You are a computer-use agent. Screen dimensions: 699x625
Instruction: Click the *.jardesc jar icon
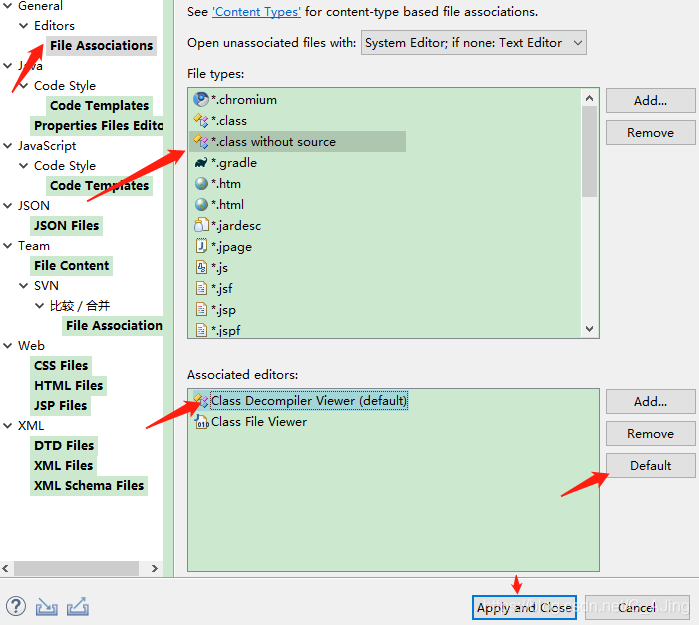point(201,225)
